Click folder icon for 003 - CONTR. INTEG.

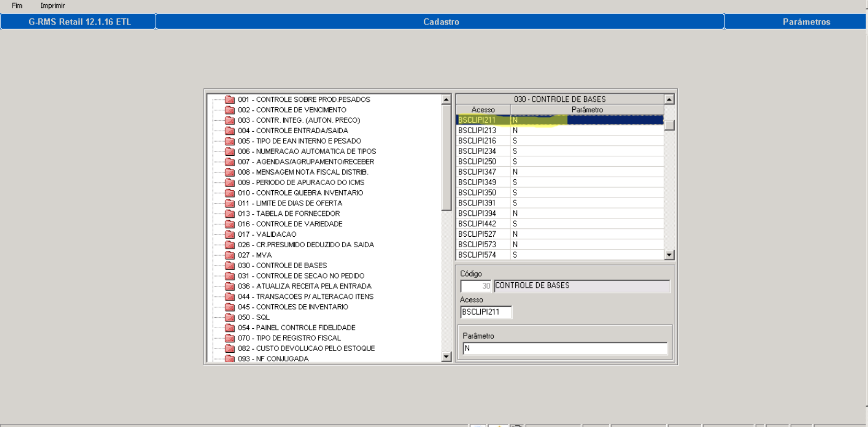229,120
